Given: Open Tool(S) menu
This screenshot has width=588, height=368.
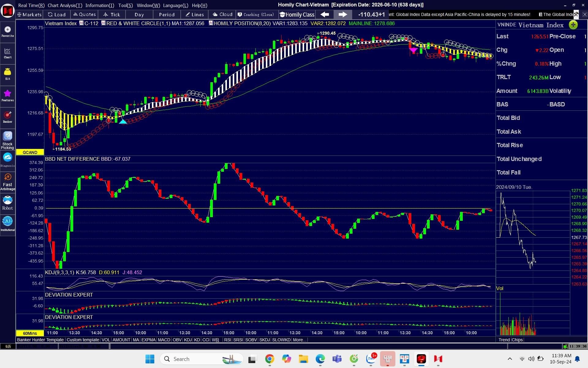Looking at the screenshot, I should (126, 5).
